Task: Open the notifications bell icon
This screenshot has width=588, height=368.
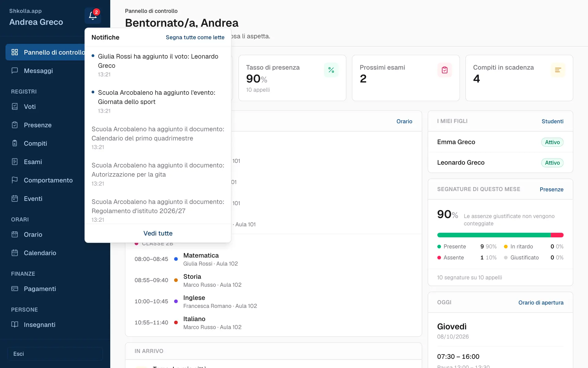Action: coord(93,16)
